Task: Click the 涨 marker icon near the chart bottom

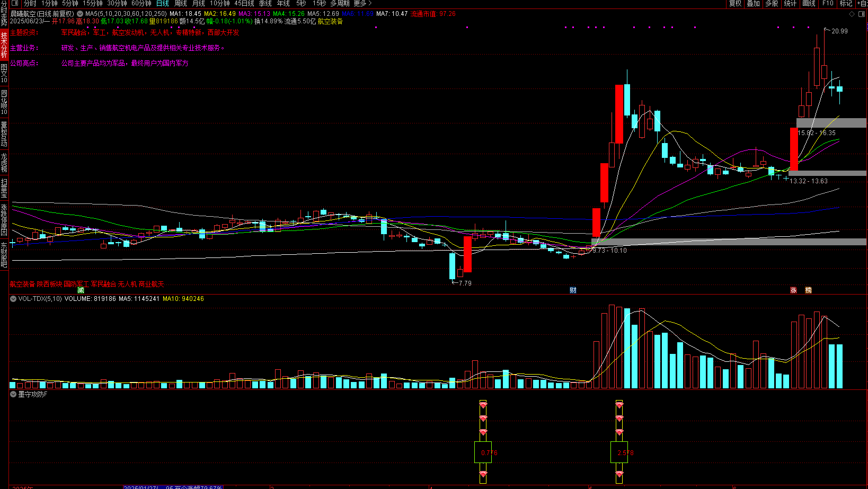Action: tap(793, 290)
